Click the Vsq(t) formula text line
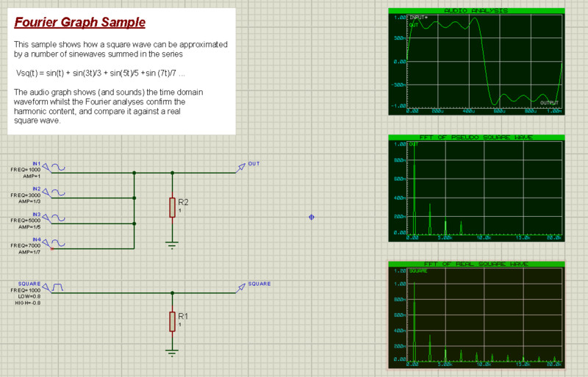Viewport: 588px width, 377px height. [x=100, y=74]
